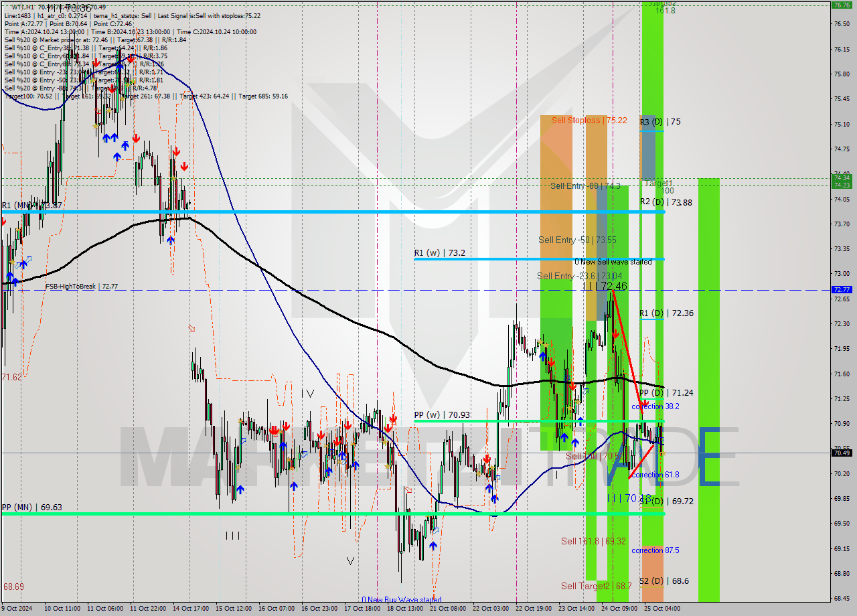
Task: Select the 'Sell Entry -50 | 73.55' label
Action: [577, 240]
